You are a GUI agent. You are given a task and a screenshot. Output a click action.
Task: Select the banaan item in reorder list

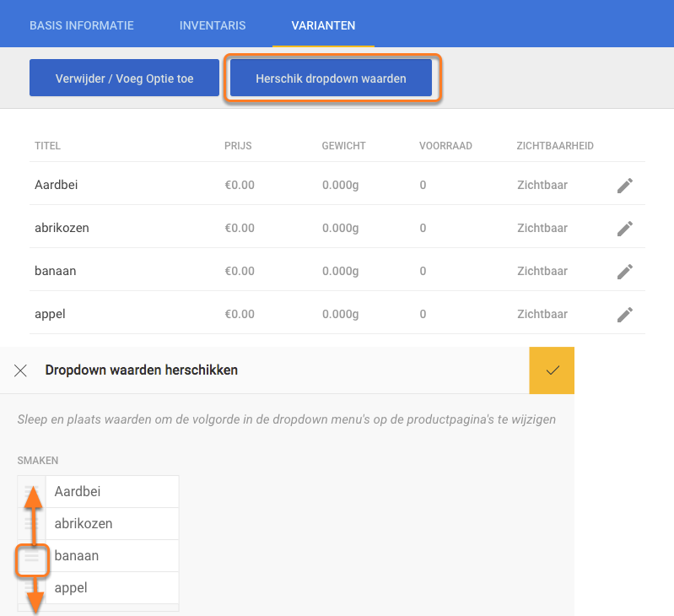(77, 556)
